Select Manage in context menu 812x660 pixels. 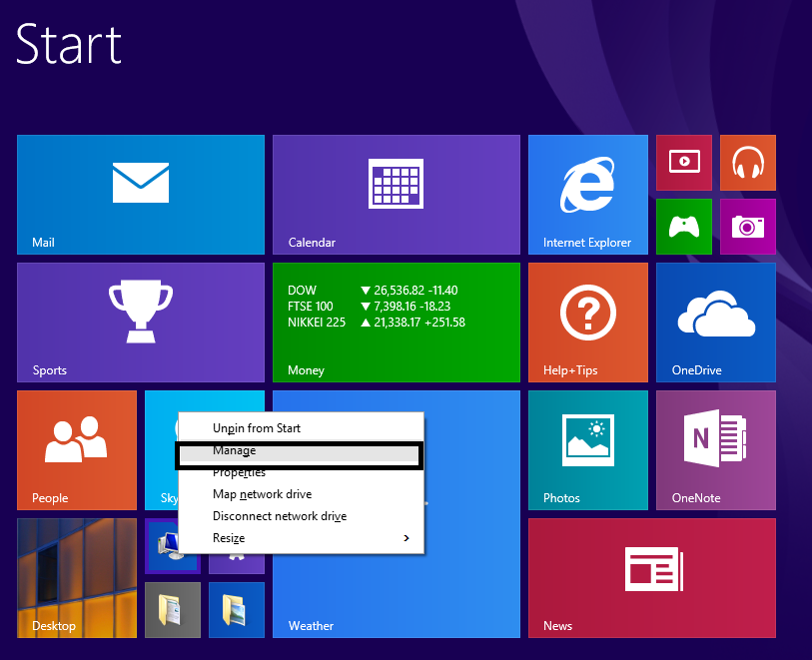(300, 451)
